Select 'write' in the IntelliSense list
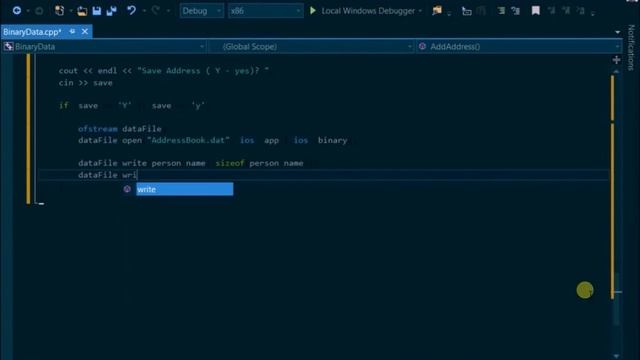The image size is (640, 360). click(184, 189)
